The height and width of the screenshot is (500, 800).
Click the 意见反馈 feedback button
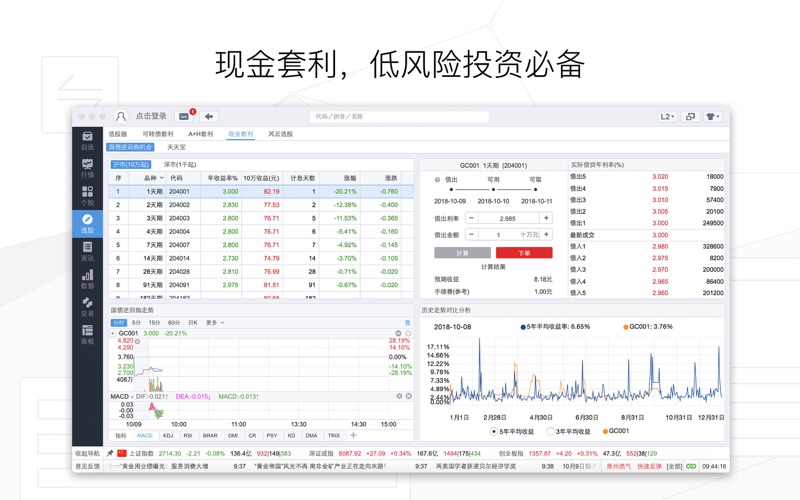click(x=87, y=466)
